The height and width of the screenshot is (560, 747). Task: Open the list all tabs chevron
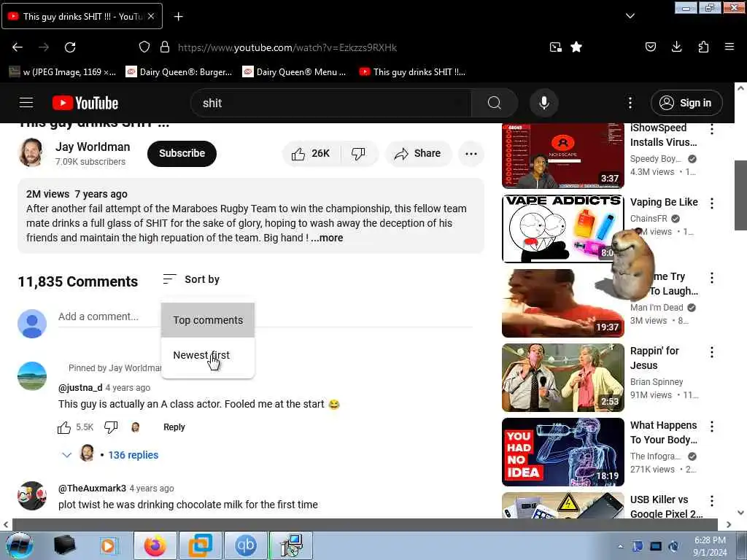pos(630,16)
